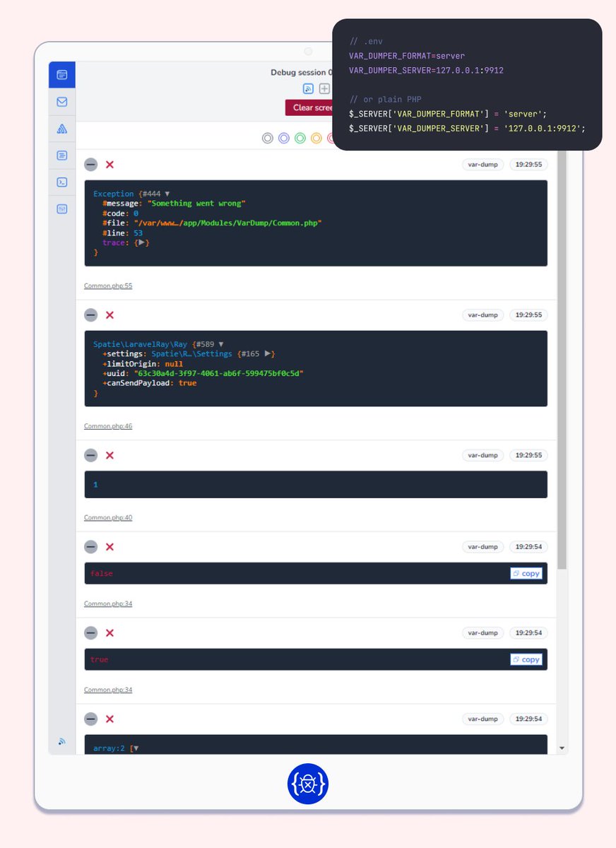Open the Common.php:34 link under the false event

click(x=108, y=604)
